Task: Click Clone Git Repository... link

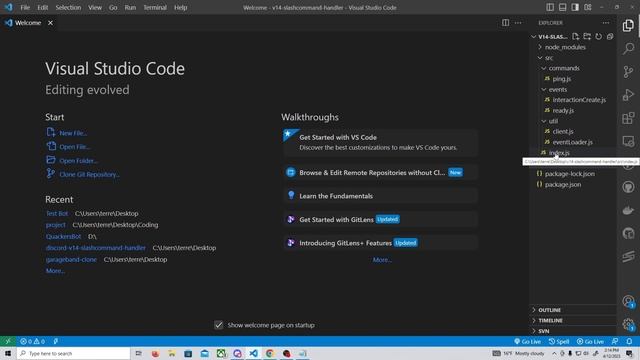Action: click(x=89, y=174)
